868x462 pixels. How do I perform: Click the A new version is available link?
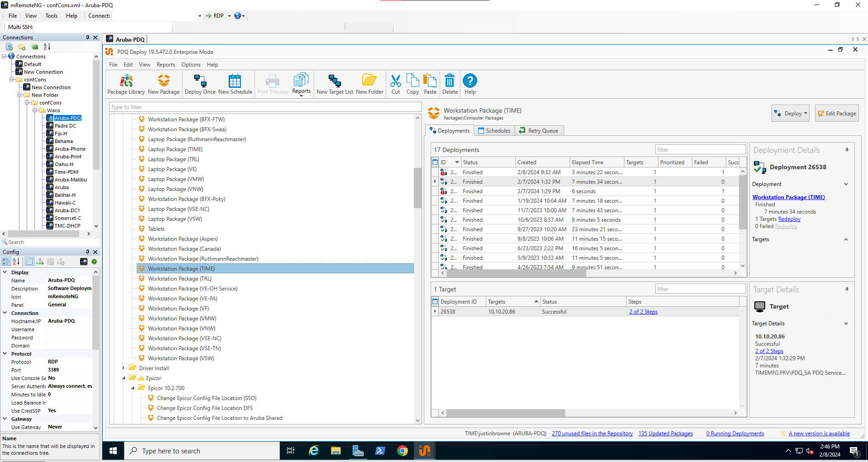(819, 433)
